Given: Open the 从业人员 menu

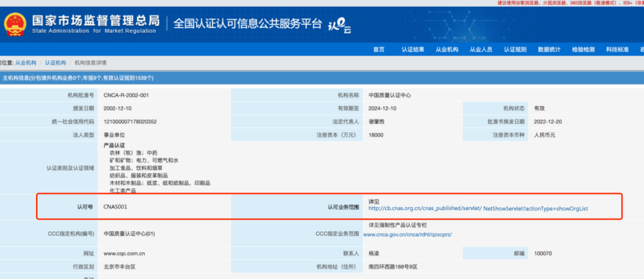Looking at the screenshot, I should [x=481, y=50].
